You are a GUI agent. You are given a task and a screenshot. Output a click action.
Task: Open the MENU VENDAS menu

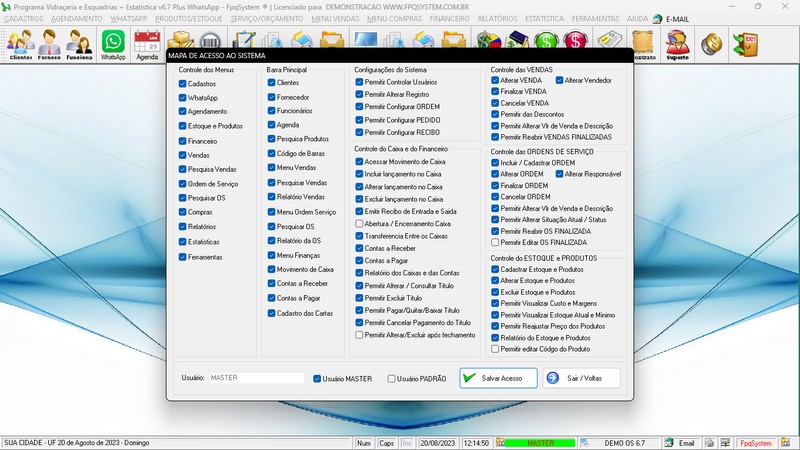click(x=335, y=19)
